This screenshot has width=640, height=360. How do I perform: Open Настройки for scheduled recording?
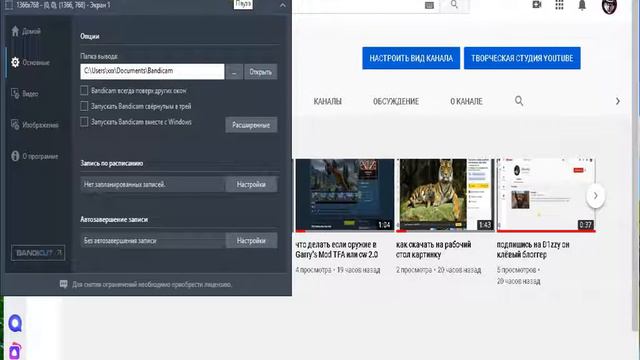click(x=251, y=184)
